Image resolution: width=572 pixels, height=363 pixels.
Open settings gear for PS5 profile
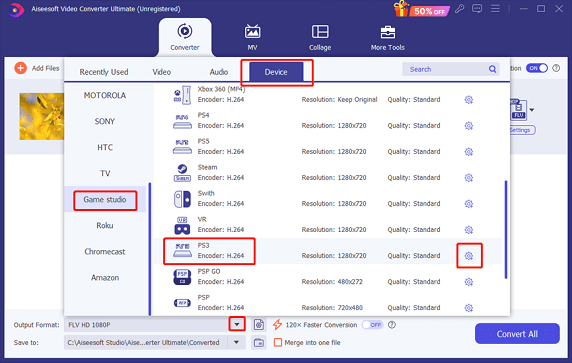[469, 152]
